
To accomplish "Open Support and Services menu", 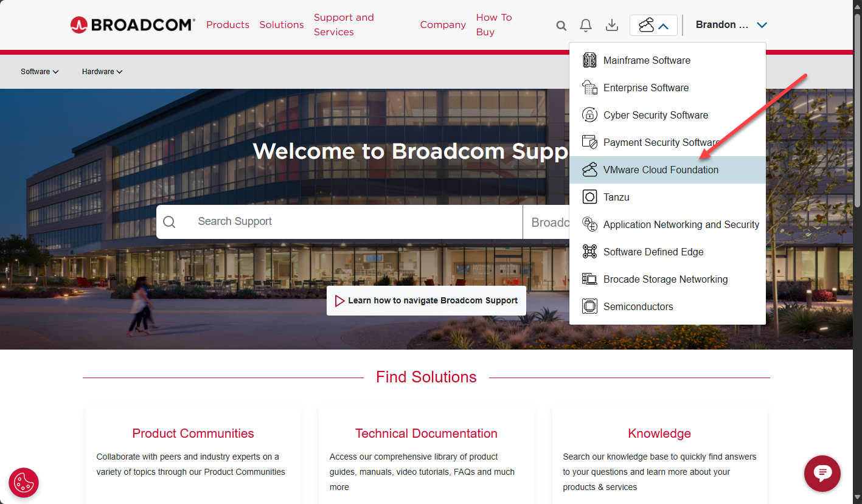I will (344, 25).
